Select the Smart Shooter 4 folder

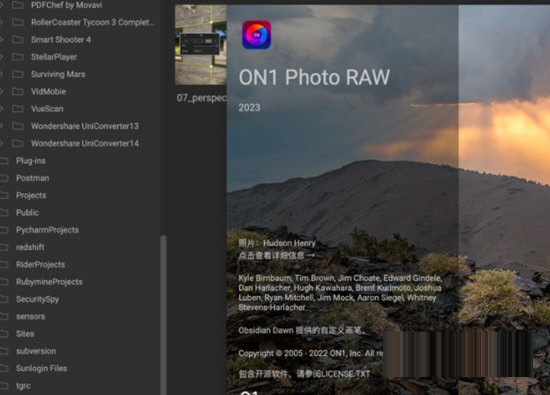[61, 40]
